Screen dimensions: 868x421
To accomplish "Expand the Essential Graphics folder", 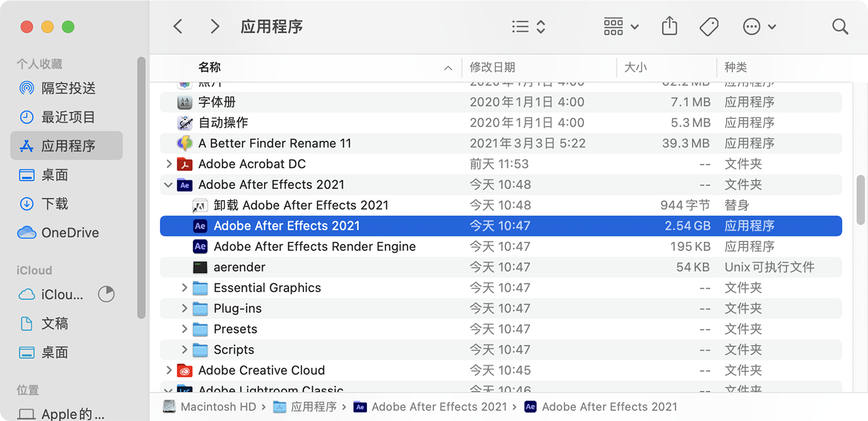I will click(x=184, y=288).
